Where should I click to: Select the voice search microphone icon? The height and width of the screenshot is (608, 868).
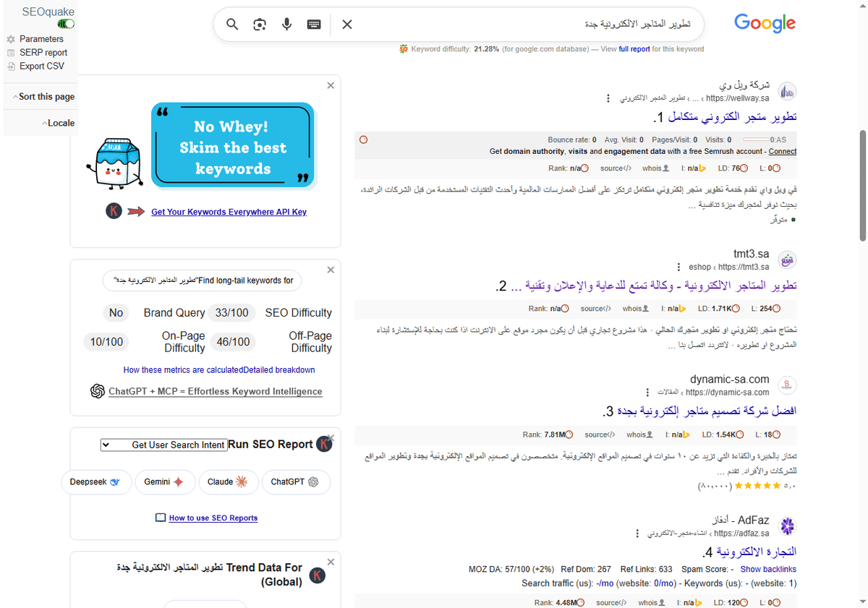(286, 24)
